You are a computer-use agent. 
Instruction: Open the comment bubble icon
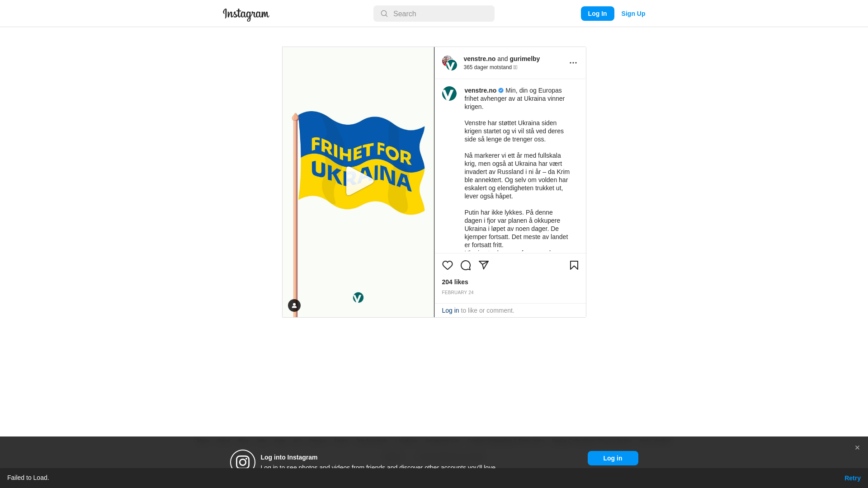coord(466,265)
